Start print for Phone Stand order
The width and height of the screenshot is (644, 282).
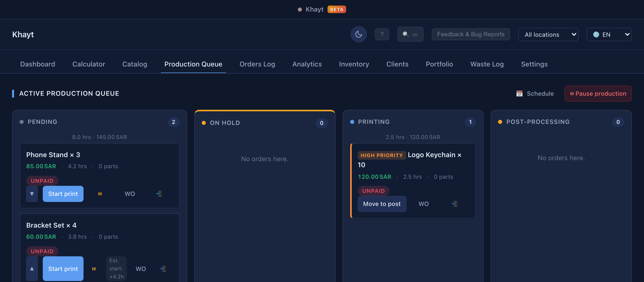coord(63,194)
